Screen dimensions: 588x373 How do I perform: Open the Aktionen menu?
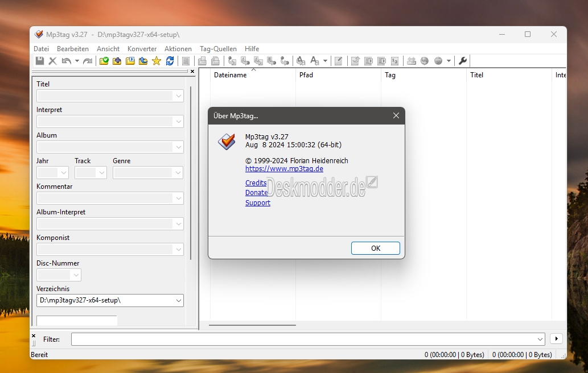point(178,49)
